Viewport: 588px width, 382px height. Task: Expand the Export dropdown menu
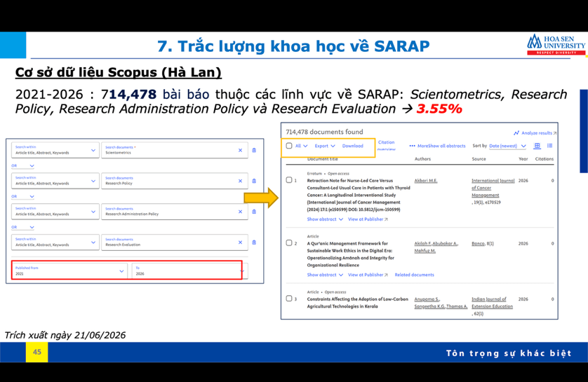click(325, 146)
